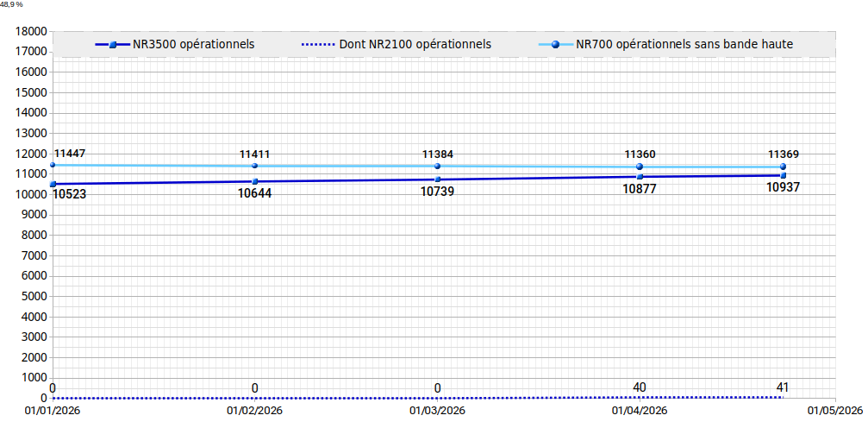Click the NR3500 point labeled 10877
This screenshot has height=428, width=868.
click(640, 177)
